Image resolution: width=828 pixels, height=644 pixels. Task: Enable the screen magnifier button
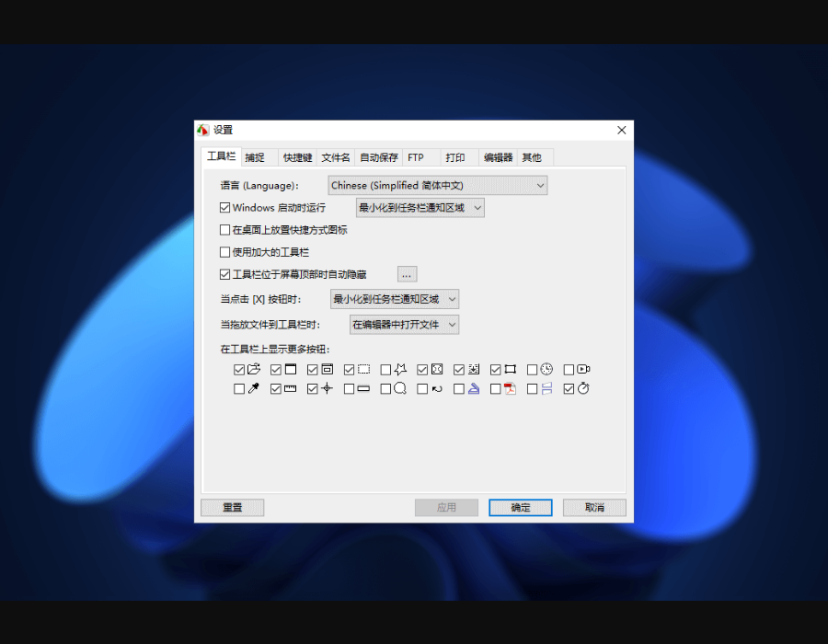[x=386, y=389]
